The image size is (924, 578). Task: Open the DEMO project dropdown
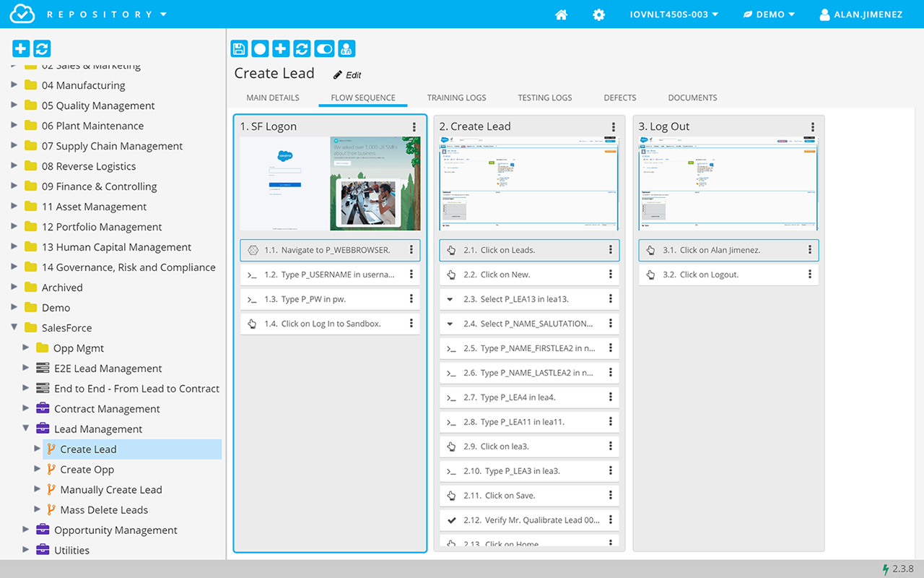[770, 14]
